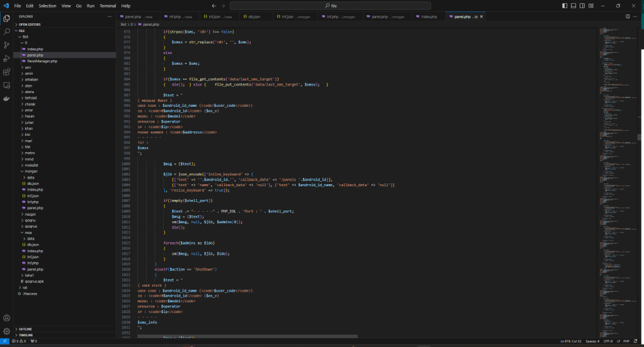Open the Manage gear icon

point(6,331)
